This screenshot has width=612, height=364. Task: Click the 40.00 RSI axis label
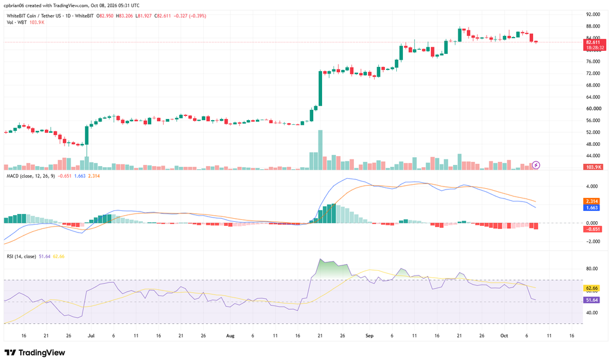coord(592,313)
